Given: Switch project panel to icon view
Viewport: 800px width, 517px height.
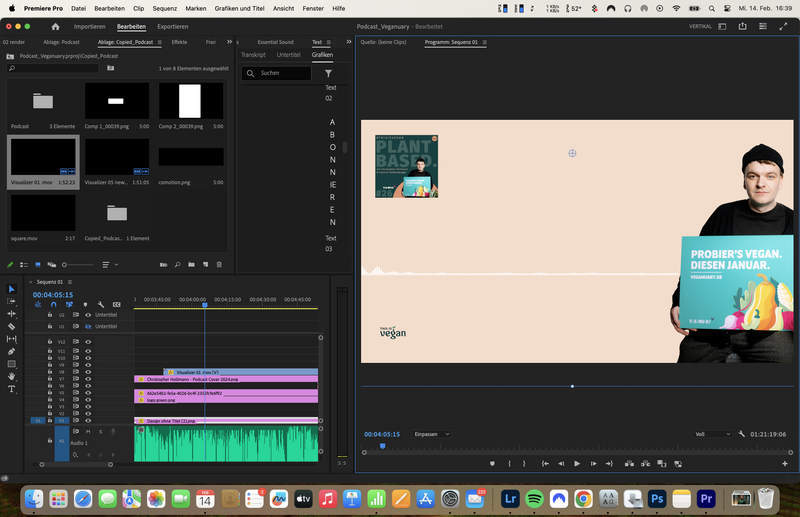Looking at the screenshot, I should pos(38,265).
